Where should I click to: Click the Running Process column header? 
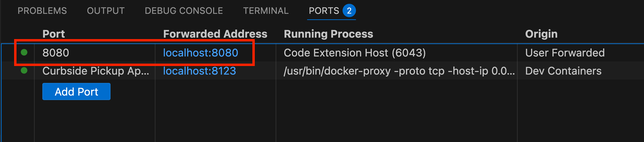(x=328, y=34)
